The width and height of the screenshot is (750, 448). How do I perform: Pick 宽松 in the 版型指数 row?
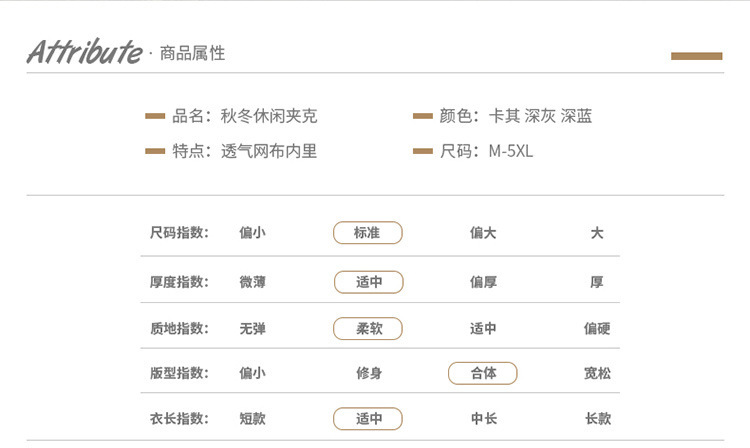pyautogui.click(x=597, y=373)
